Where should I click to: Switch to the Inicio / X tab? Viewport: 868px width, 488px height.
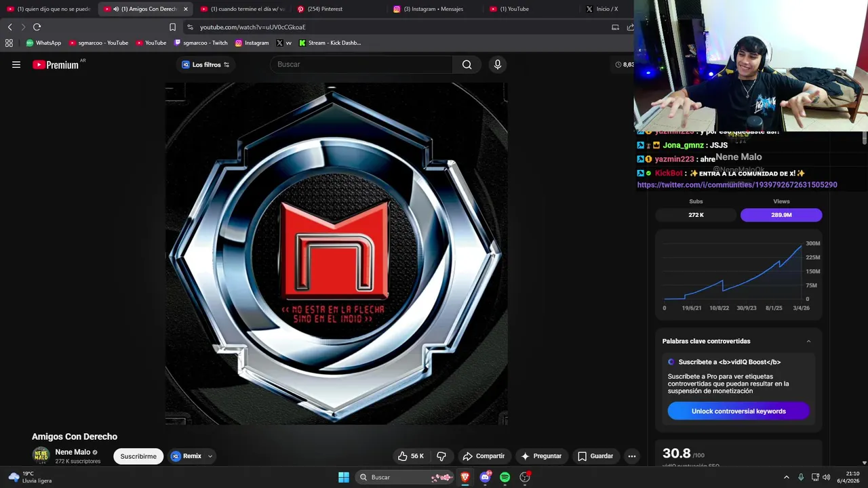click(x=607, y=9)
